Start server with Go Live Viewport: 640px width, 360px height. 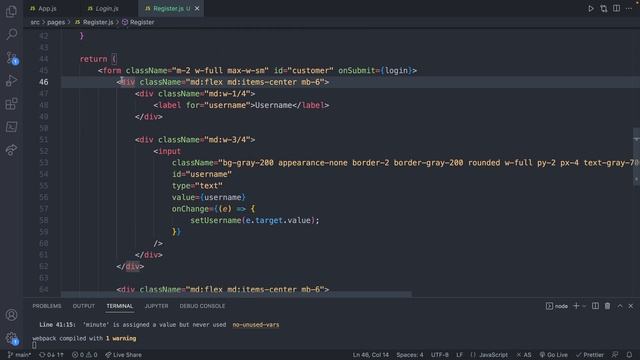pyautogui.click(x=553, y=355)
